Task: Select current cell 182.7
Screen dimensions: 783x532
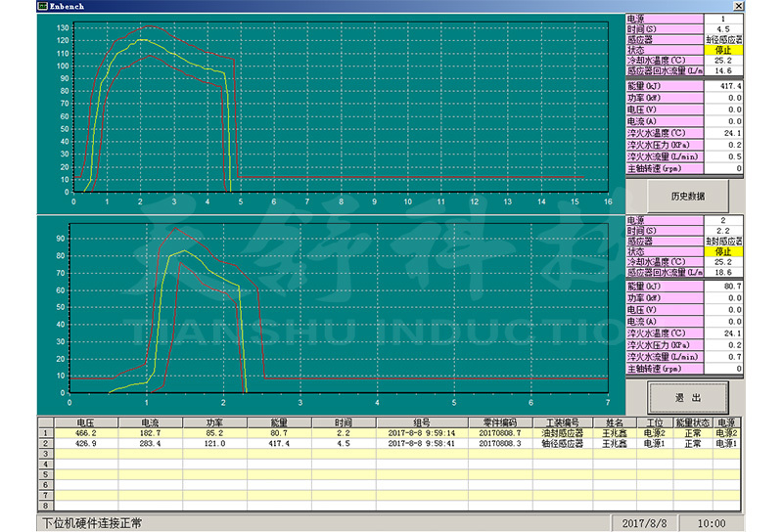Action: [150, 433]
